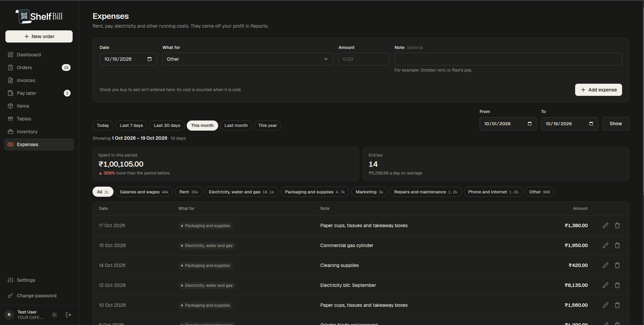644x325 pixels.
Task: Select the Today period filter
Action: tap(103, 126)
